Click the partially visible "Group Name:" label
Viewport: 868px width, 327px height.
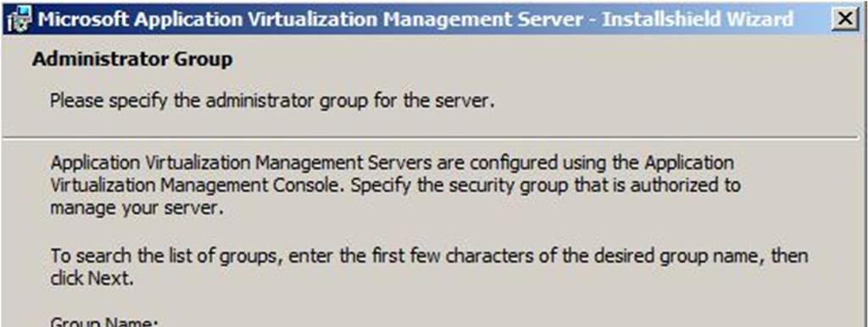coord(104,321)
